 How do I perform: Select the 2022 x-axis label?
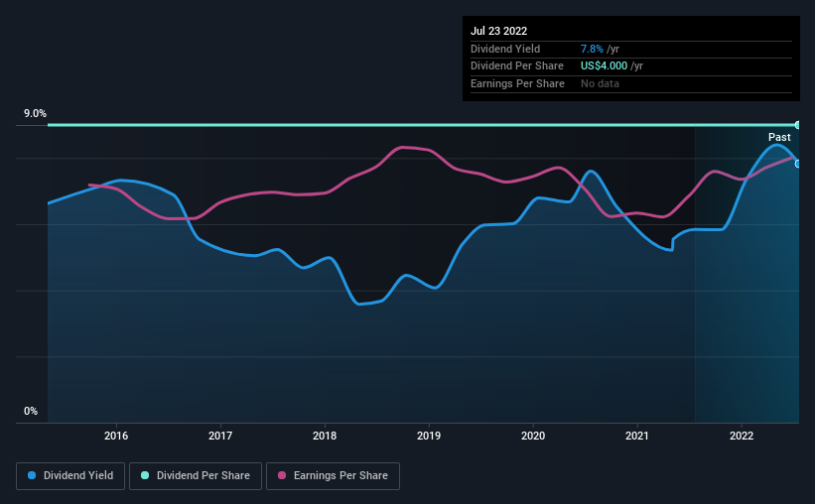pyautogui.click(x=742, y=436)
